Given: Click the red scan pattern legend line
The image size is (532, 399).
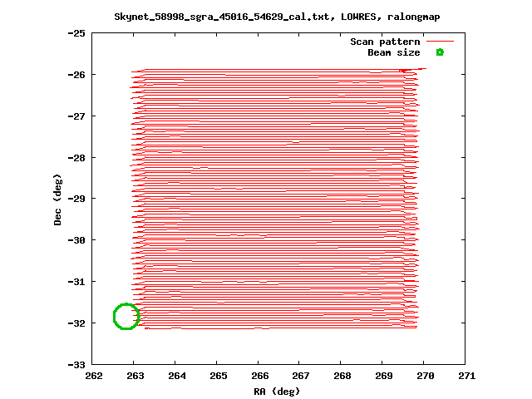Looking at the screenshot, I should point(440,42).
